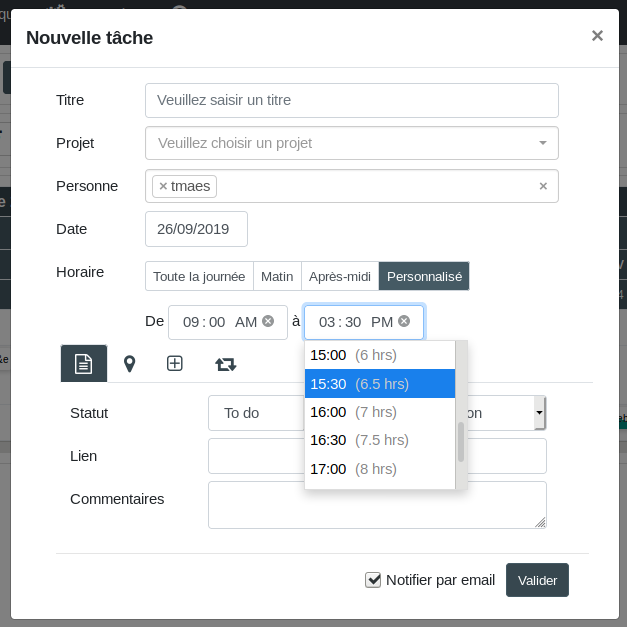Image resolution: width=627 pixels, height=627 pixels.
Task: Clear the 03:30 PM end time
Action: tap(404, 321)
